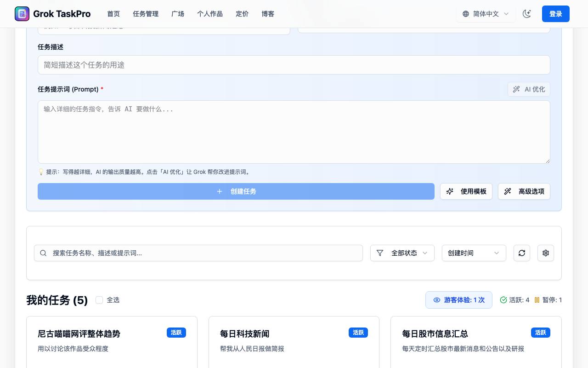The height and width of the screenshot is (368, 588).
Task: Click the 登录 button
Action: (x=556, y=14)
